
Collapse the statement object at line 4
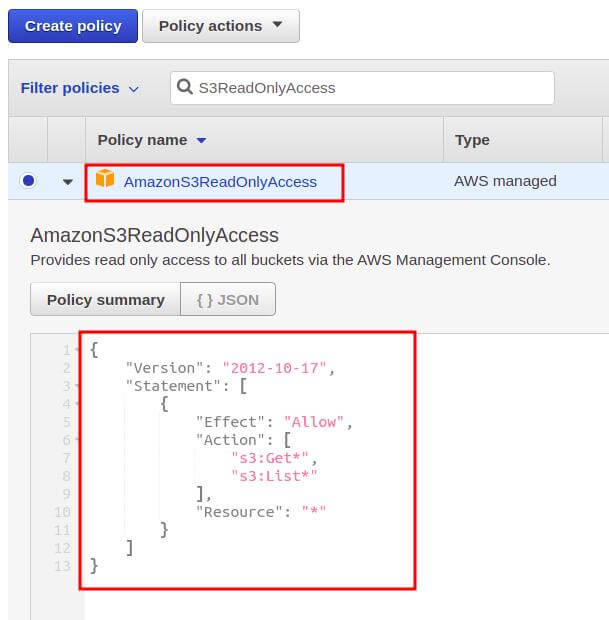tap(77, 404)
